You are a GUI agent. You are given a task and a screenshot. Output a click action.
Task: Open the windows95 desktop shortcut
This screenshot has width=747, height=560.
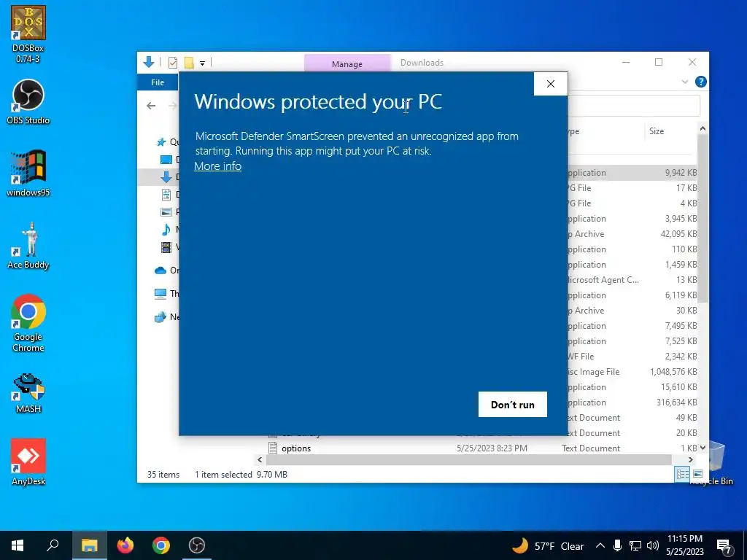[28, 174]
